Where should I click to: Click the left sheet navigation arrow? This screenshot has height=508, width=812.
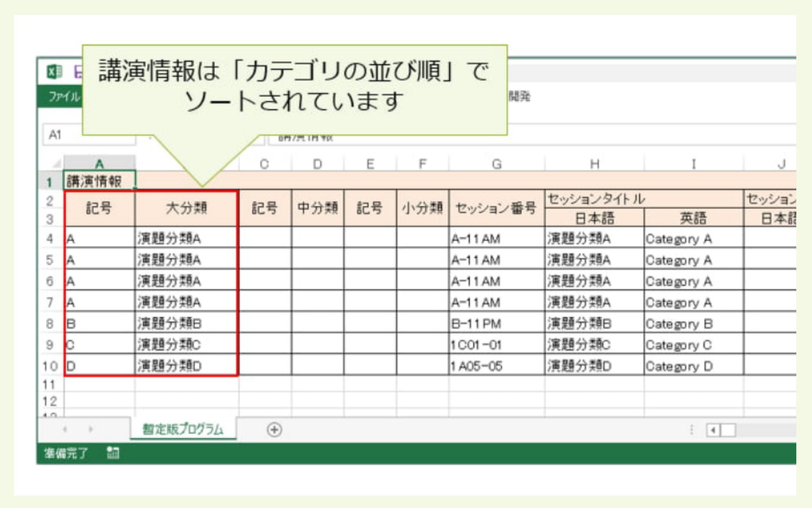64,429
